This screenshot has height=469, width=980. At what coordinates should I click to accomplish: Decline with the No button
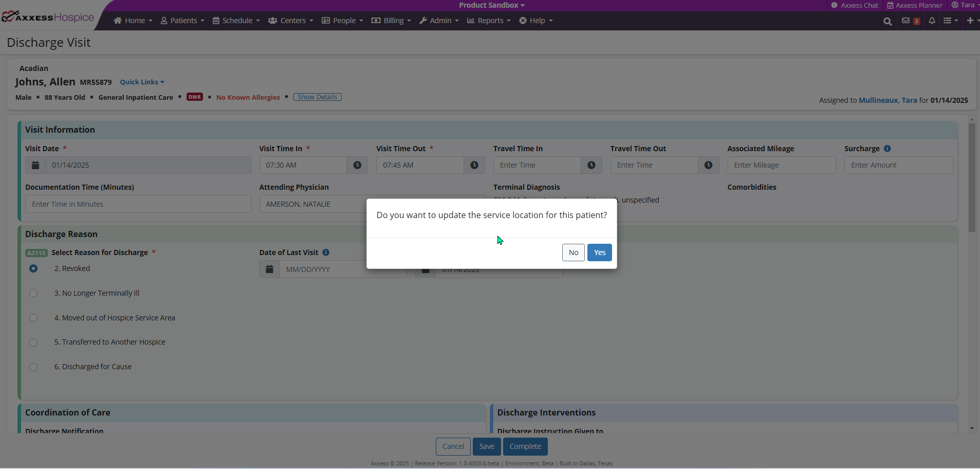[573, 252]
